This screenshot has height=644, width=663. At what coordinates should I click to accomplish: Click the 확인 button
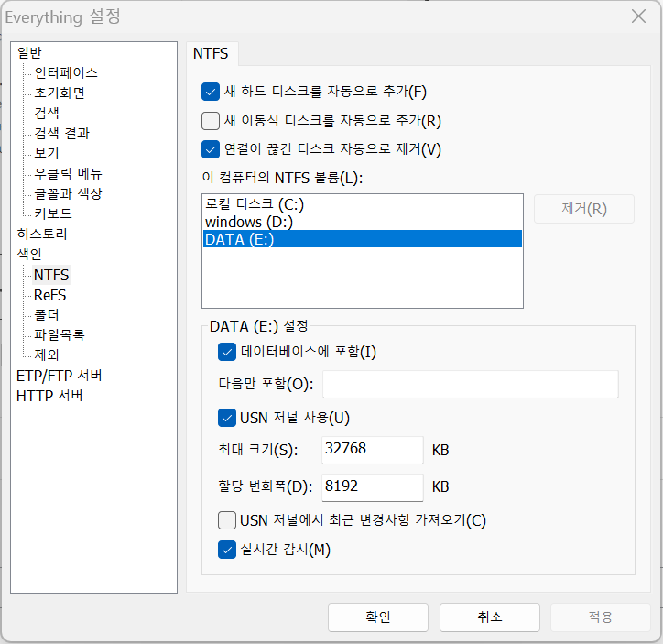pos(378,617)
